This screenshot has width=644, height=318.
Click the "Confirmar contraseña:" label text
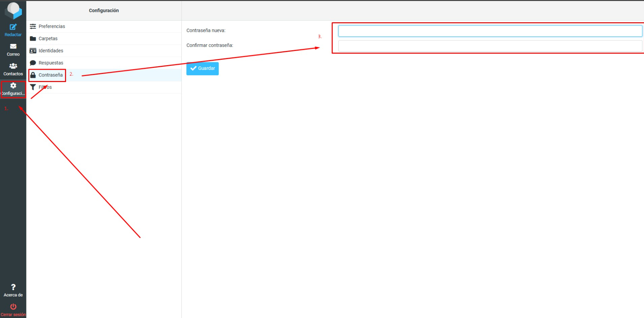210,45
